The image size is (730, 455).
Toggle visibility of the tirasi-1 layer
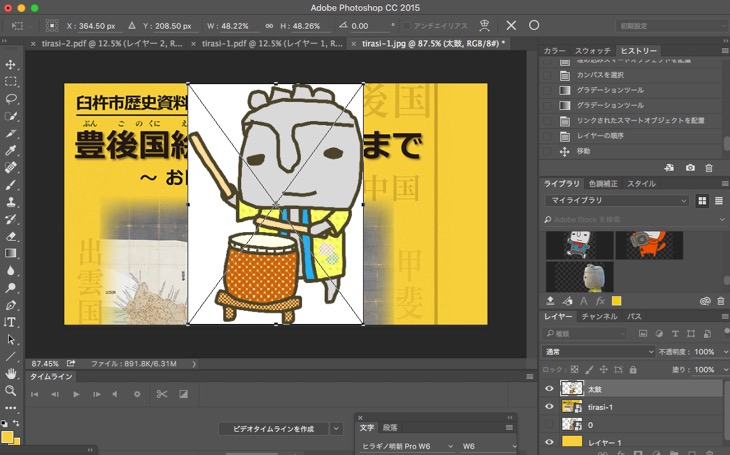(549, 407)
